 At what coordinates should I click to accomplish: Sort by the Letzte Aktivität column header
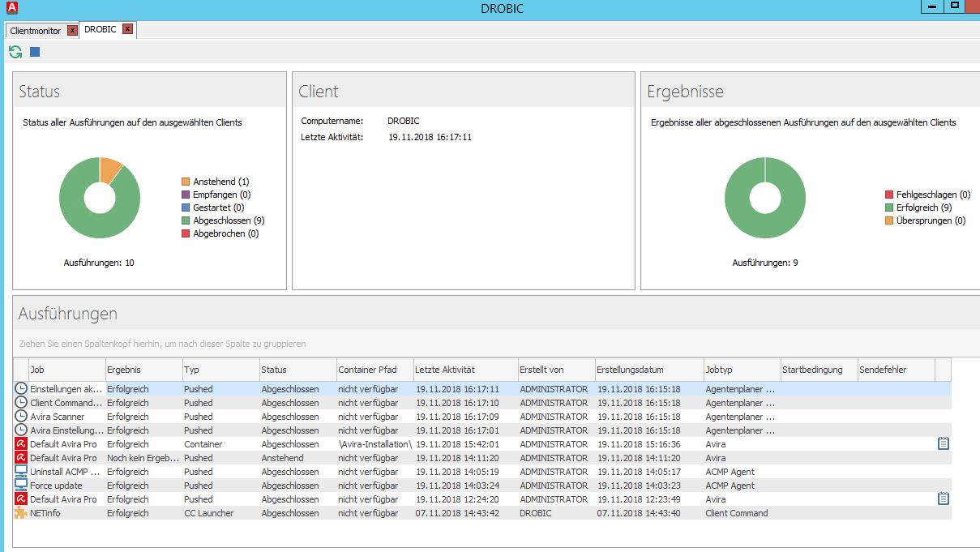[x=445, y=370]
